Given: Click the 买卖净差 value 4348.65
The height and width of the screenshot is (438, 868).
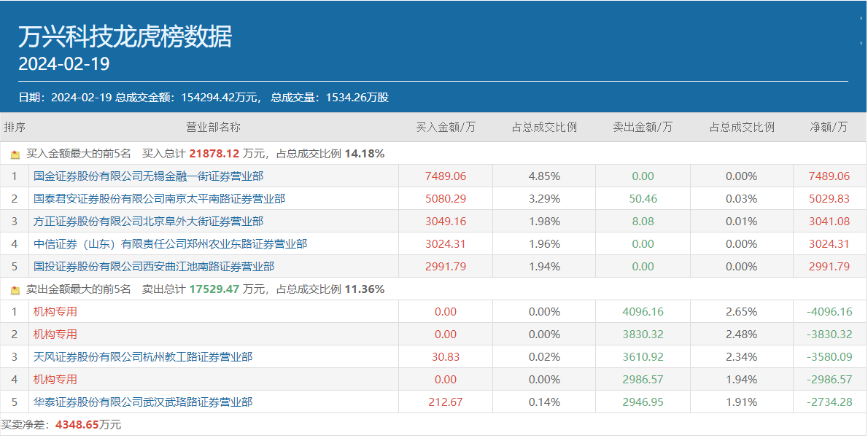Looking at the screenshot, I should [77, 424].
